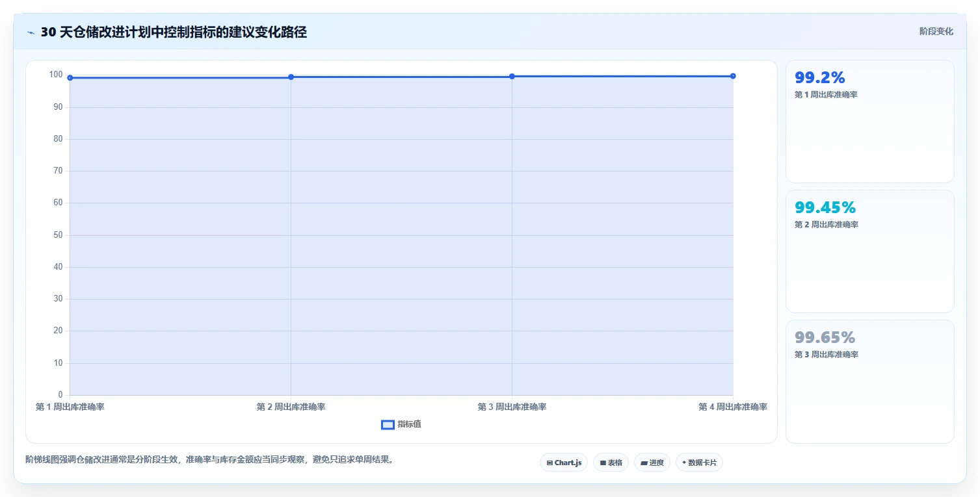Click the 99.65% value card
The height and width of the screenshot is (497, 980).
click(x=870, y=381)
